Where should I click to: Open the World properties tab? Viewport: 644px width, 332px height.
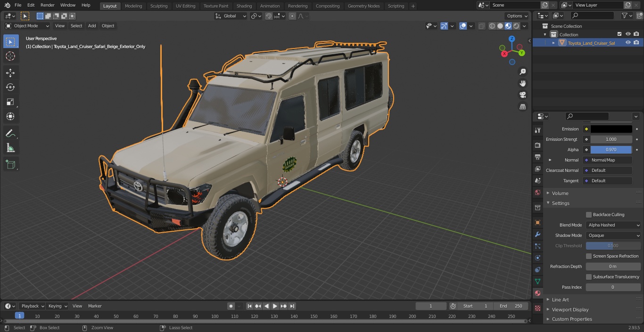tap(537, 192)
